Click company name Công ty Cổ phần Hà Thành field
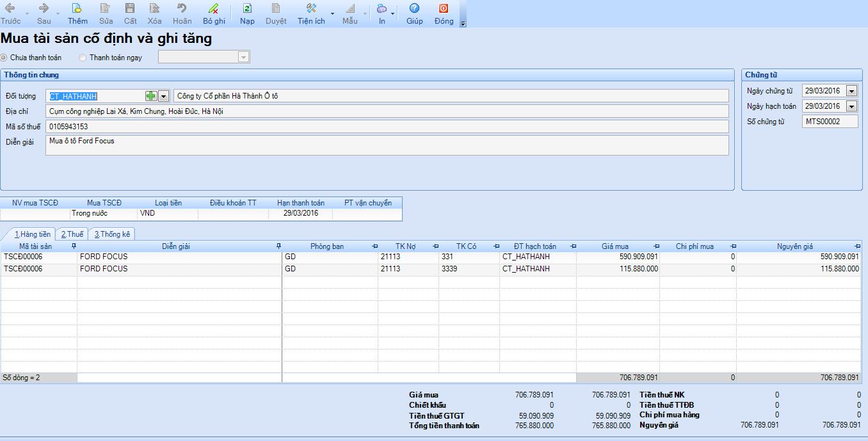This screenshot has width=868, height=441. point(451,96)
